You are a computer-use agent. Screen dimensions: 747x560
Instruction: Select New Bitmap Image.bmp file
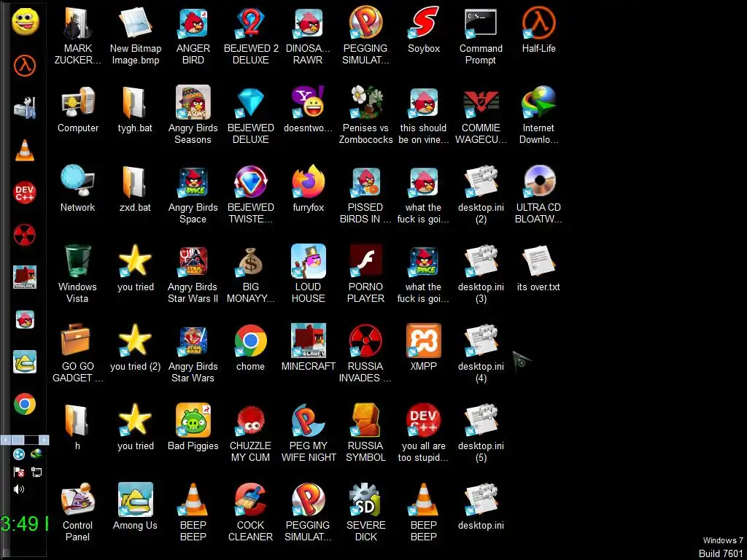pos(135,36)
